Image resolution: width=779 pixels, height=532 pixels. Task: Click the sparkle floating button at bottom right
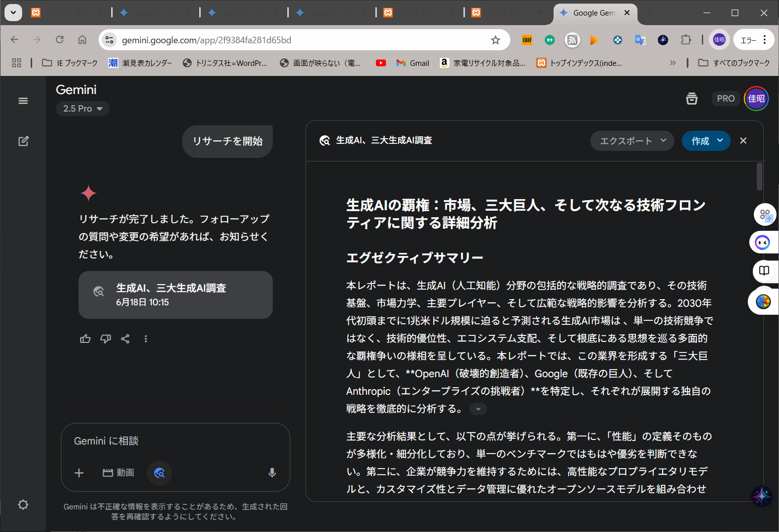click(x=761, y=496)
